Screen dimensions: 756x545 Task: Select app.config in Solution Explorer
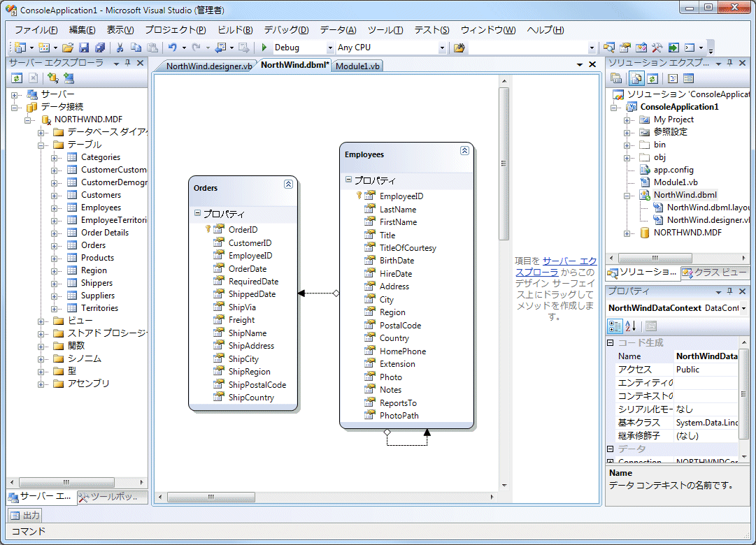(673, 170)
